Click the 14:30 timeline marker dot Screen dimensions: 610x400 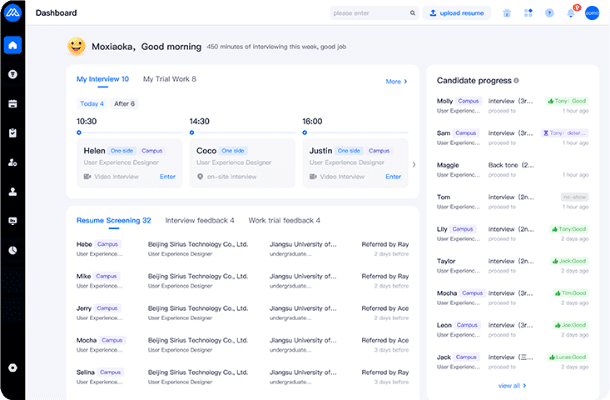pyautogui.click(x=191, y=131)
